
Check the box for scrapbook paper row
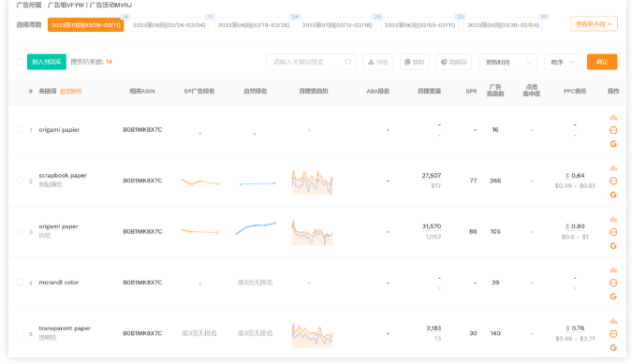coord(20,181)
